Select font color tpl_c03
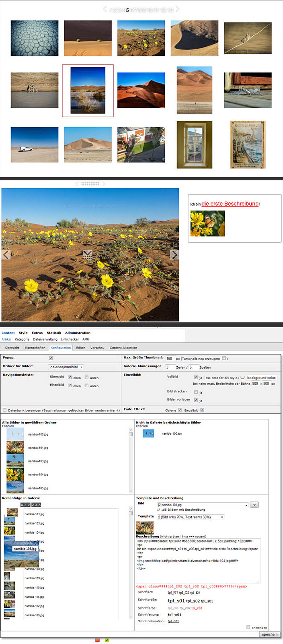This screenshot has height=644, width=283. click(x=197, y=608)
